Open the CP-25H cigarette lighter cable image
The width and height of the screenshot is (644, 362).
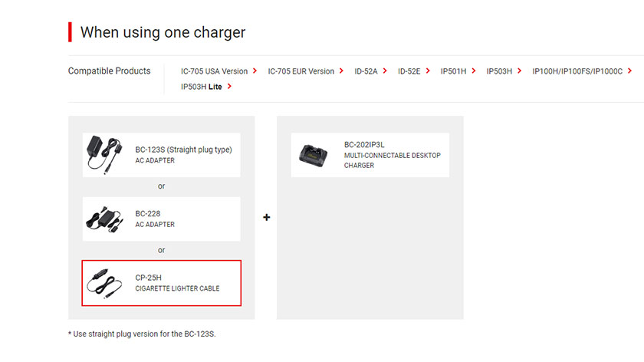tap(104, 284)
